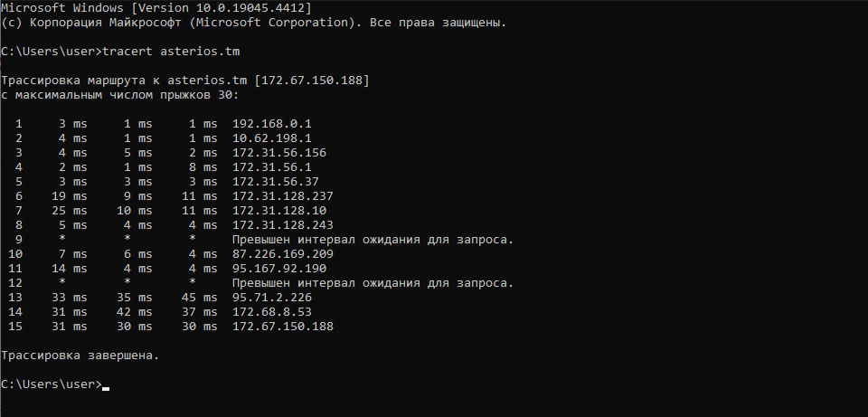
Task: Click IP address 172.31.56.156 on hop 3
Action: (x=279, y=152)
